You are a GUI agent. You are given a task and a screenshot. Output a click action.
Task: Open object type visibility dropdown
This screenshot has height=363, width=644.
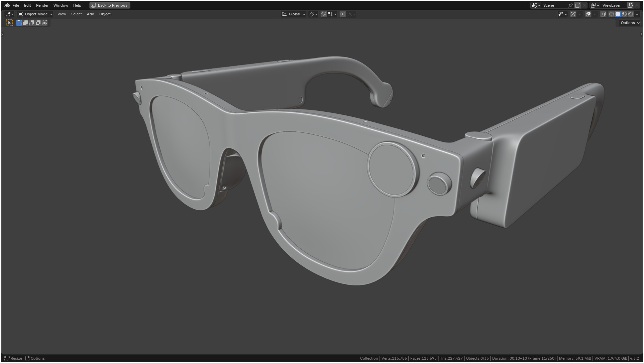[x=562, y=14]
